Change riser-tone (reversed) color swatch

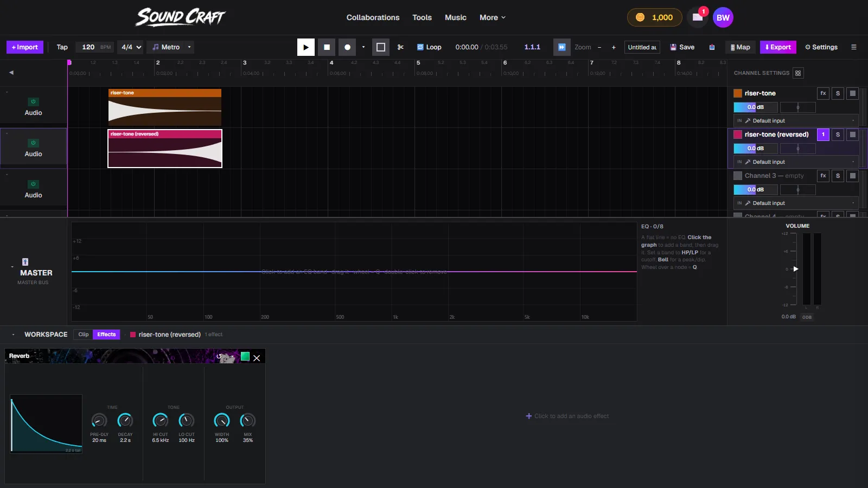click(x=738, y=134)
